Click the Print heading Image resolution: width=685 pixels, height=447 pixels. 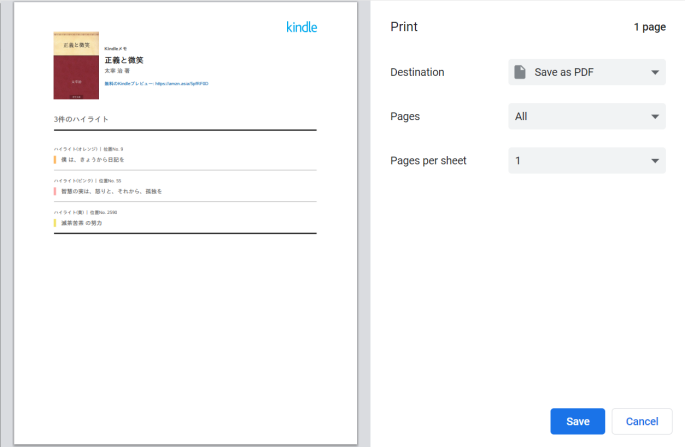pyautogui.click(x=404, y=27)
